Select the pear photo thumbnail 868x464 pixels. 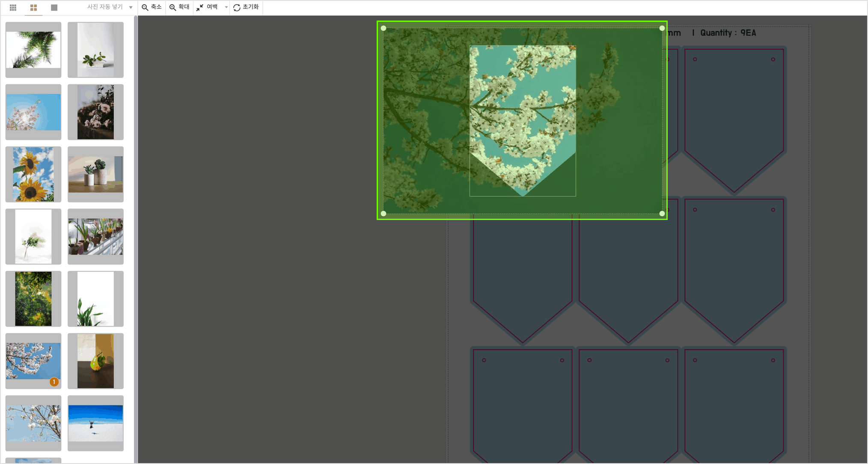(x=95, y=361)
